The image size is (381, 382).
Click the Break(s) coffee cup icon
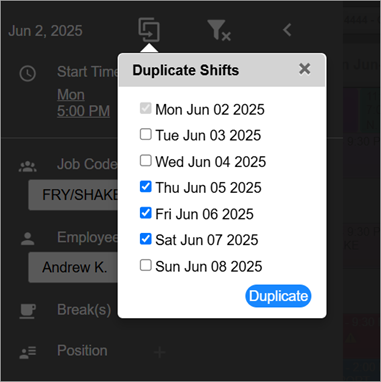(x=28, y=311)
